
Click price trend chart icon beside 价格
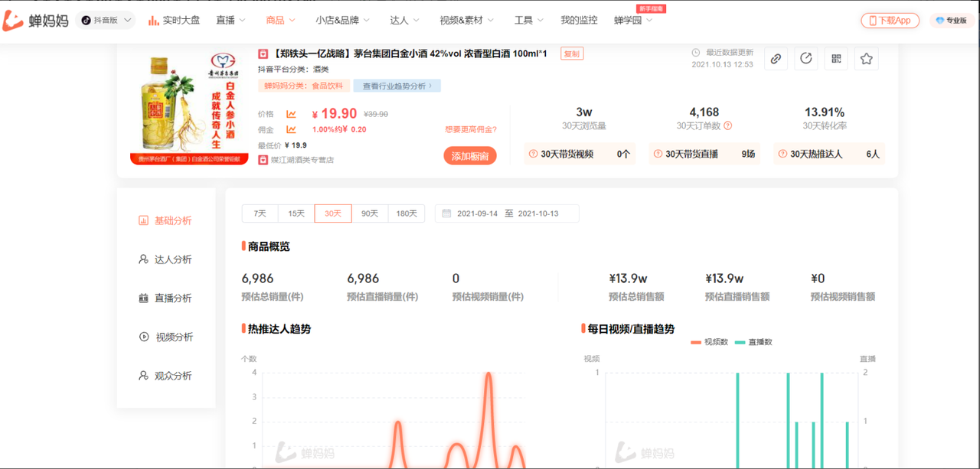(x=292, y=114)
